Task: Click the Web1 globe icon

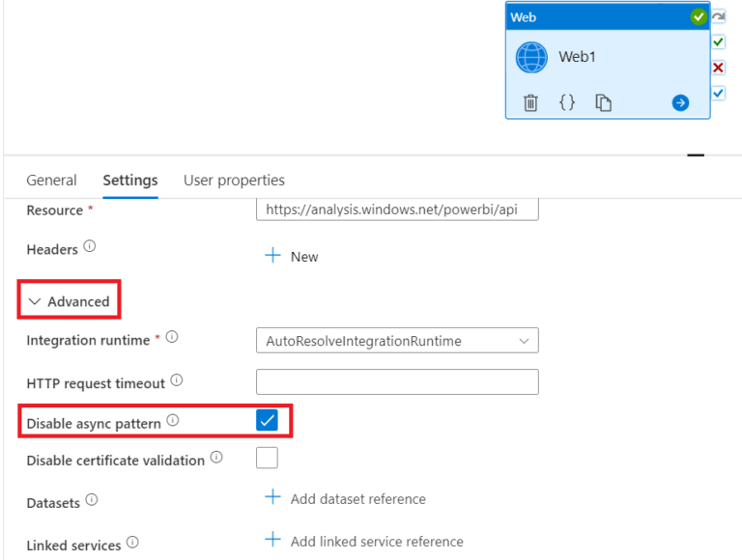Action: pyautogui.click(x=531, y=57)
